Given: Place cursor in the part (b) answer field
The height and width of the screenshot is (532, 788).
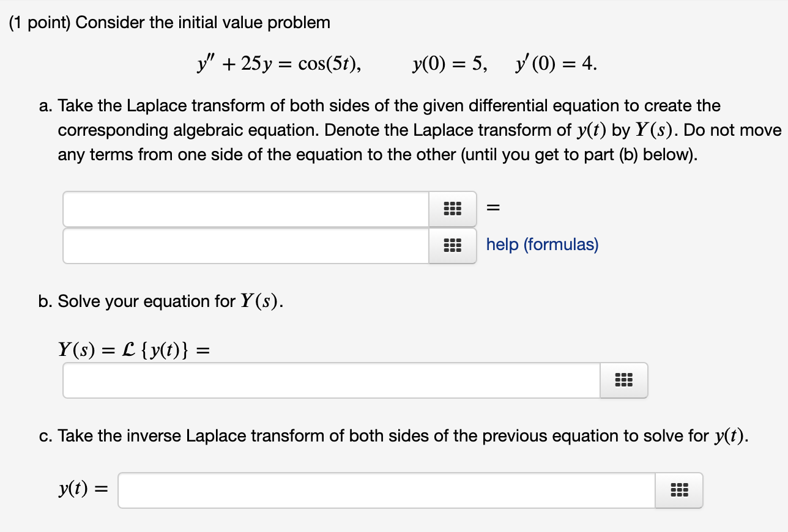Looking at the screenshot, I should pyautogui.click(x=330, y=380).
